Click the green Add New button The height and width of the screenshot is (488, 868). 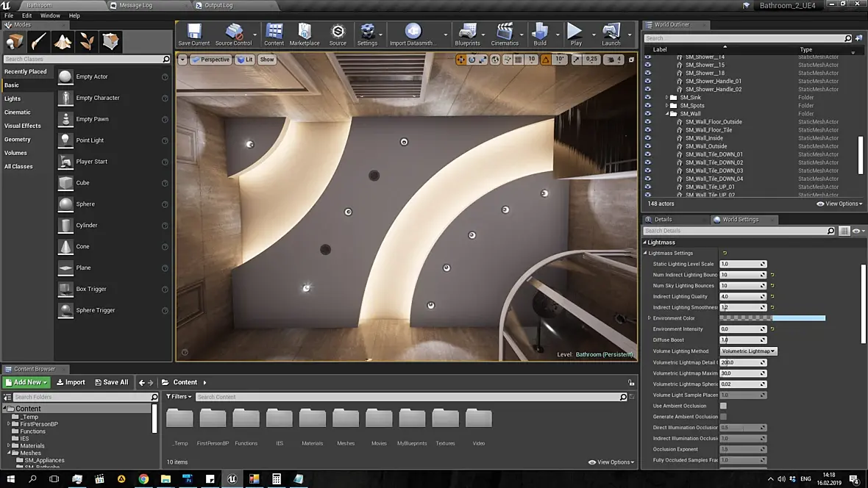(26, 382)
